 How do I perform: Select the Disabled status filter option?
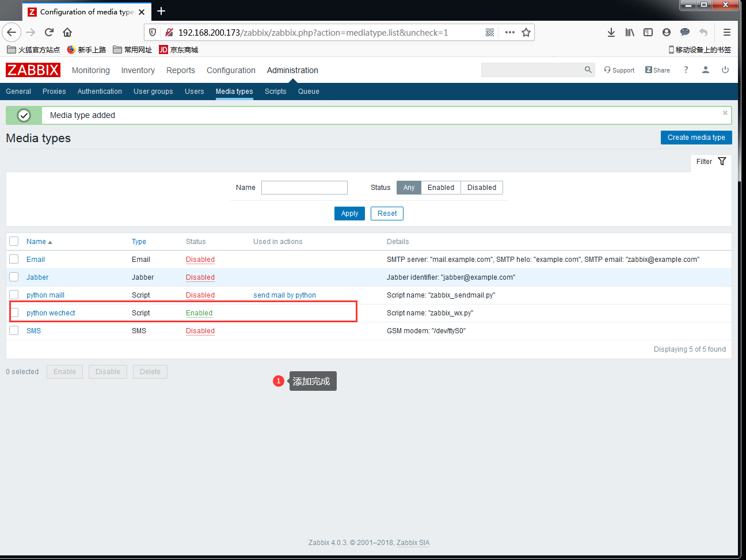tap(482, 188)
